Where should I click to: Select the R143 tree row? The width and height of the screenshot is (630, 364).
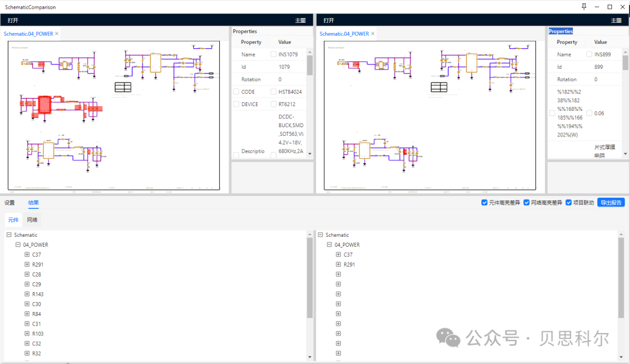[37, 294]
